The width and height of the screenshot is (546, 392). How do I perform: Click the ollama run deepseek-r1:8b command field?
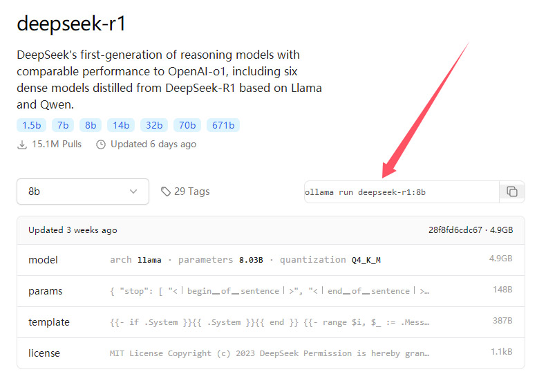(x=402, y=192)
